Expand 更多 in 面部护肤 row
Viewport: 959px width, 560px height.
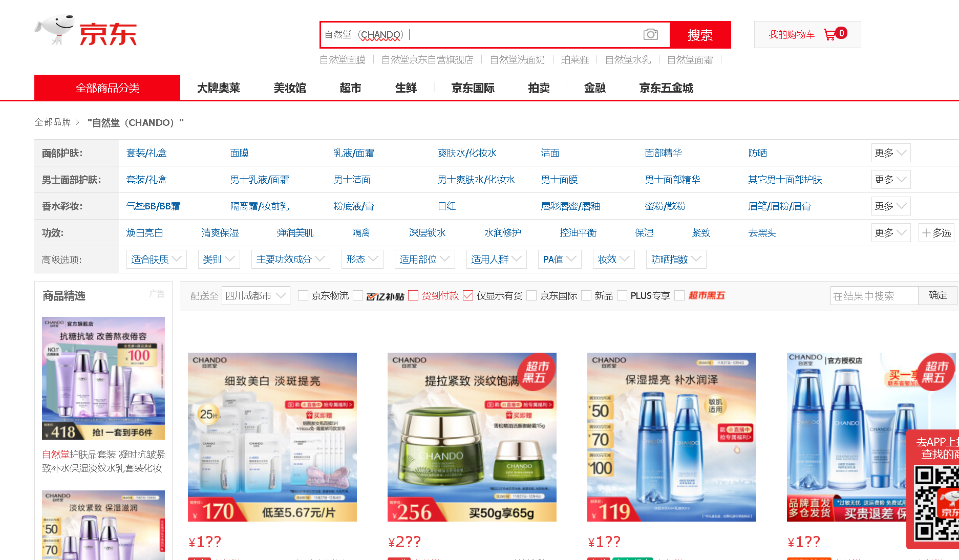point(891,153)
